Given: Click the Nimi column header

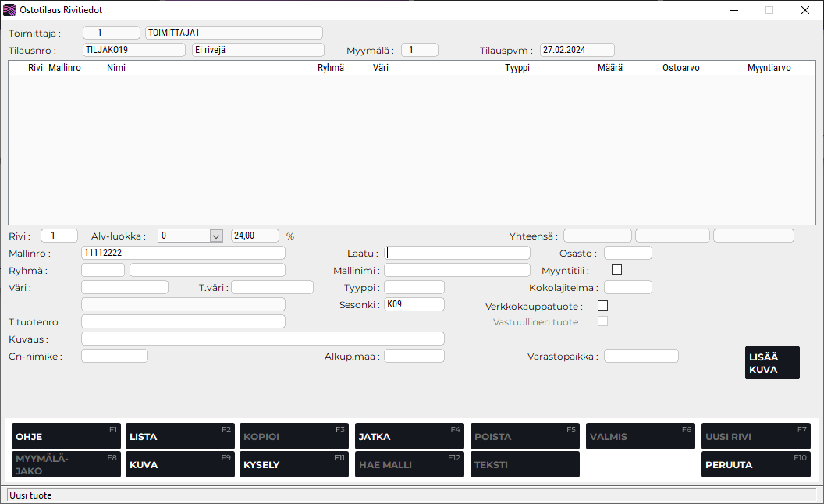Looking at the screenshot, I should (116, 68).
